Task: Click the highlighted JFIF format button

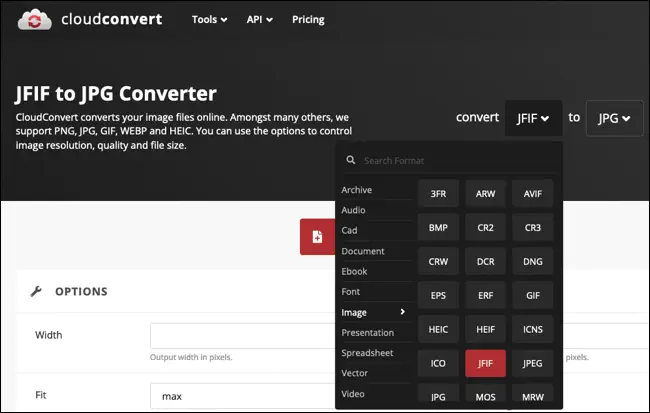Action: coord(485,364)
